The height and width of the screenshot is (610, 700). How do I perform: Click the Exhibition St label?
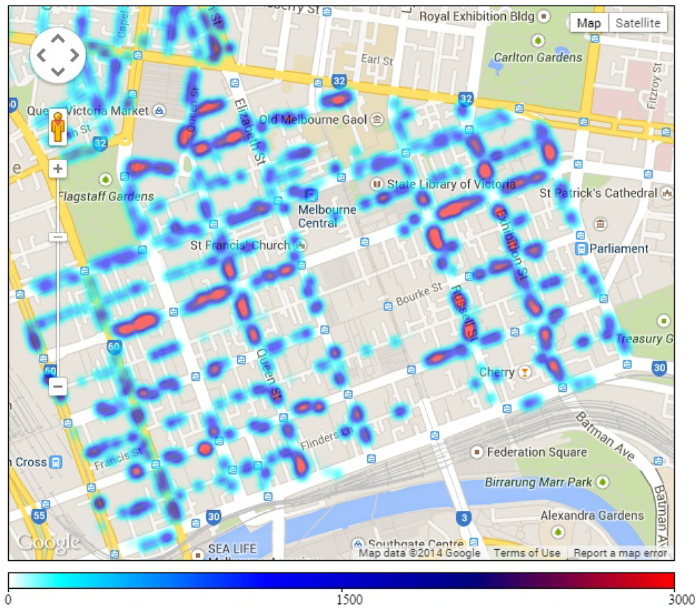pyautogui.click(x=512, y=244)
